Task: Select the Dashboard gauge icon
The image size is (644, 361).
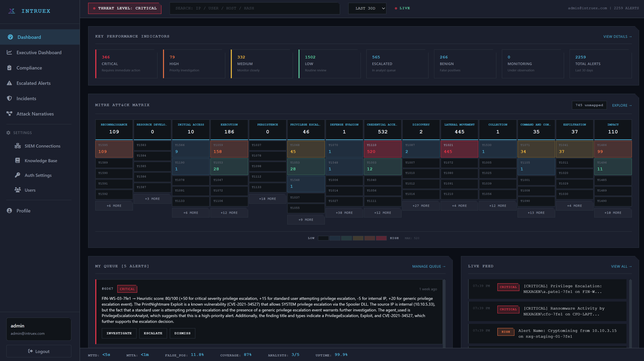Action: click(x=10, y=37)
